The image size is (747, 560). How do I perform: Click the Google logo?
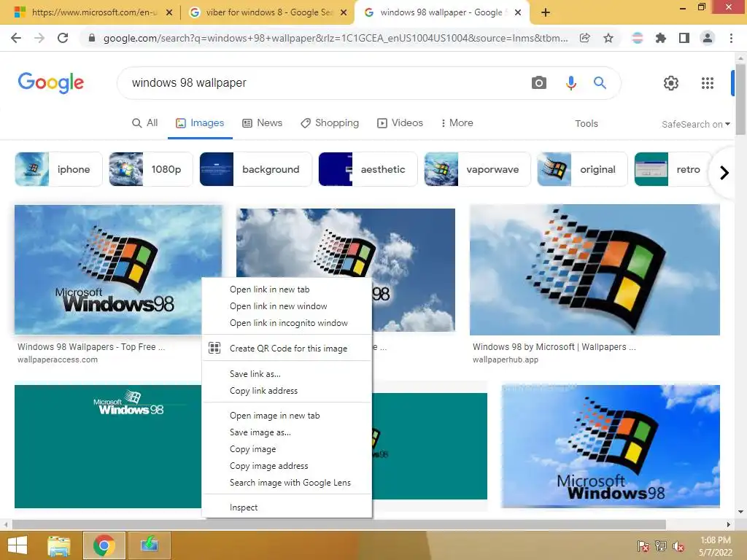point(51,83)
